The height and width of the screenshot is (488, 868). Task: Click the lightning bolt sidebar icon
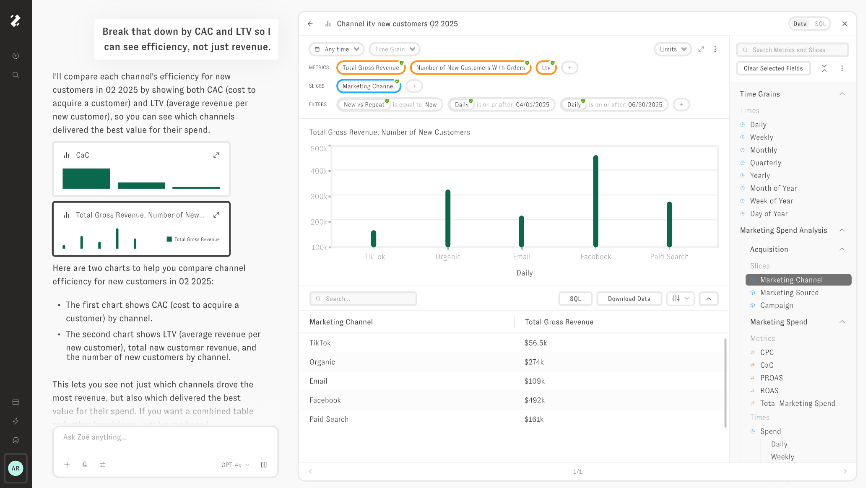16,421
